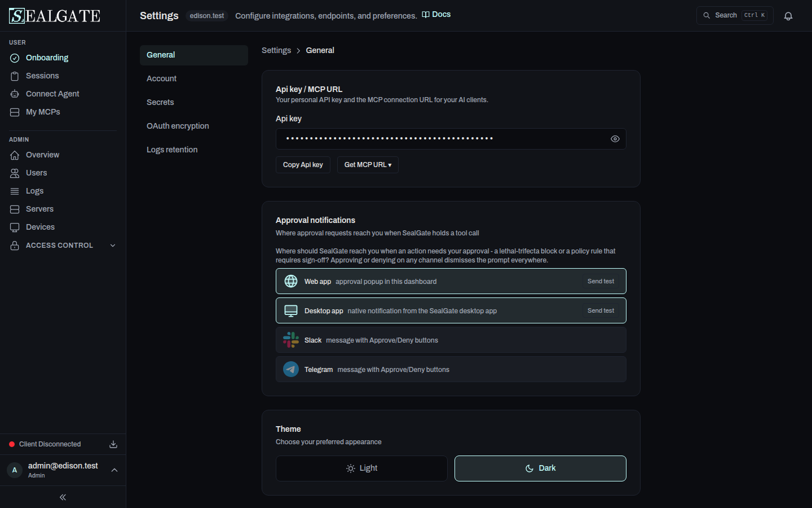Click the admin@edison.test account name
Viewport: 812px width, 508px height.
[x=63, y=466]
